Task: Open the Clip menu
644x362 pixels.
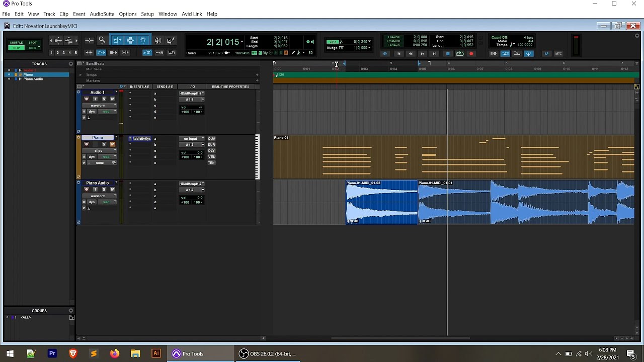Action: tap(64, 14)
